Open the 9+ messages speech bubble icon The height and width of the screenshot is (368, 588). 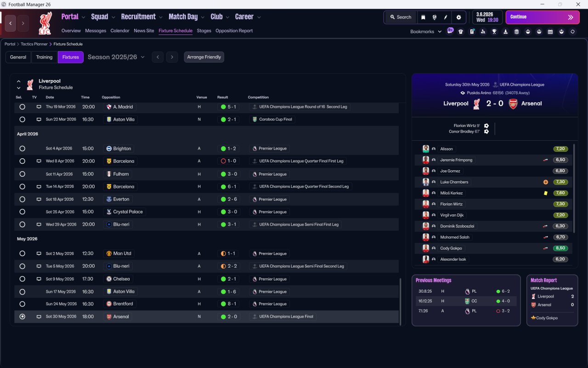click(x=450, y=31)
